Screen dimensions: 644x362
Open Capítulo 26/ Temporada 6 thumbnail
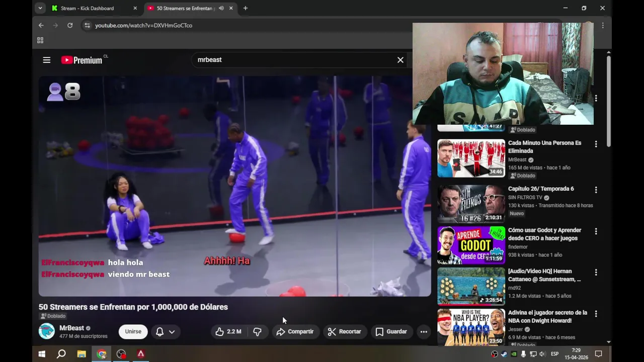point(471,204)
